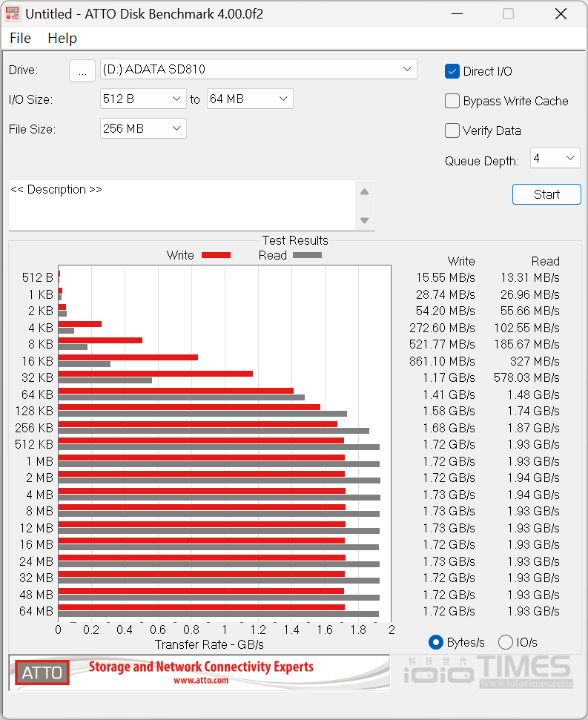Viewport: 588px width, 720px height.
Task: Check the Verify Data checkbox
Action: pos(452,131)
